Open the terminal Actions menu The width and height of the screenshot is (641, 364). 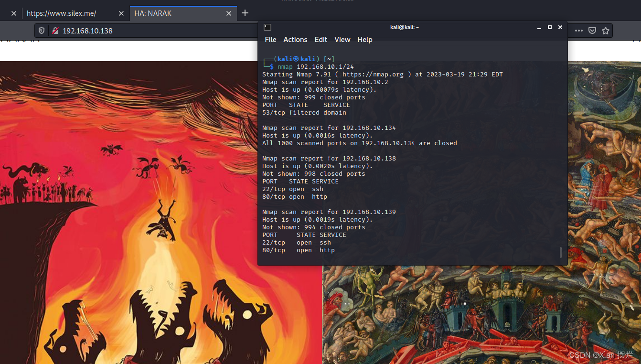[x=295, y=40]
